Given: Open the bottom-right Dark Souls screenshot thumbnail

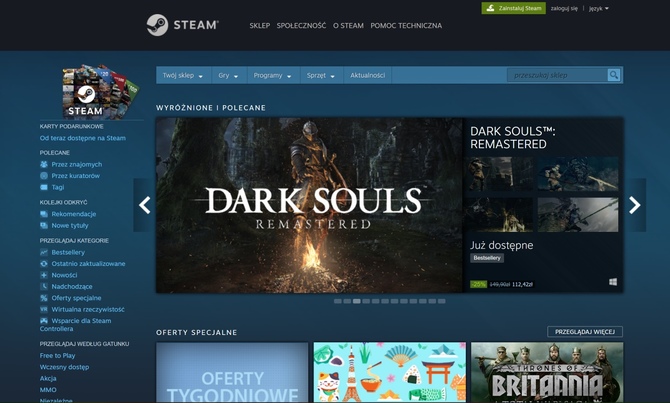Looking at the screenshot, I should [578, 215].
